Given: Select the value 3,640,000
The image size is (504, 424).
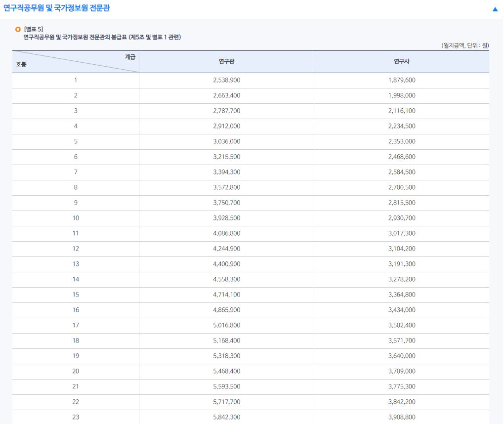Looking at the screenshot, I should click(402, 356).
